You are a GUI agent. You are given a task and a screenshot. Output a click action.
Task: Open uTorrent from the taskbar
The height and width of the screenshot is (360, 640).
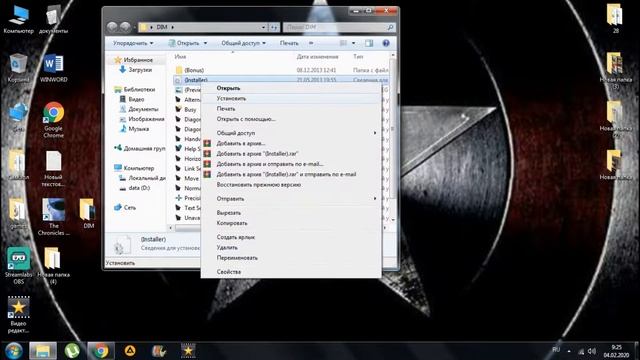(72, 351)
